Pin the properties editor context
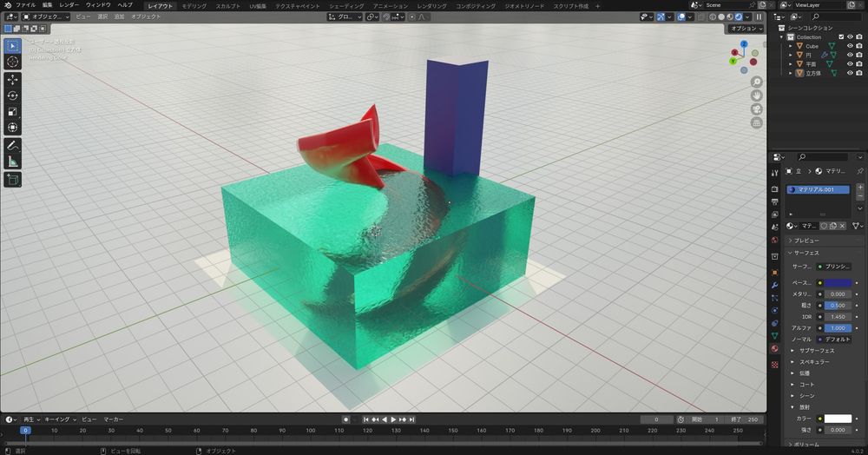The width and height of the screenshot is (868, 455). click(859, 171)
